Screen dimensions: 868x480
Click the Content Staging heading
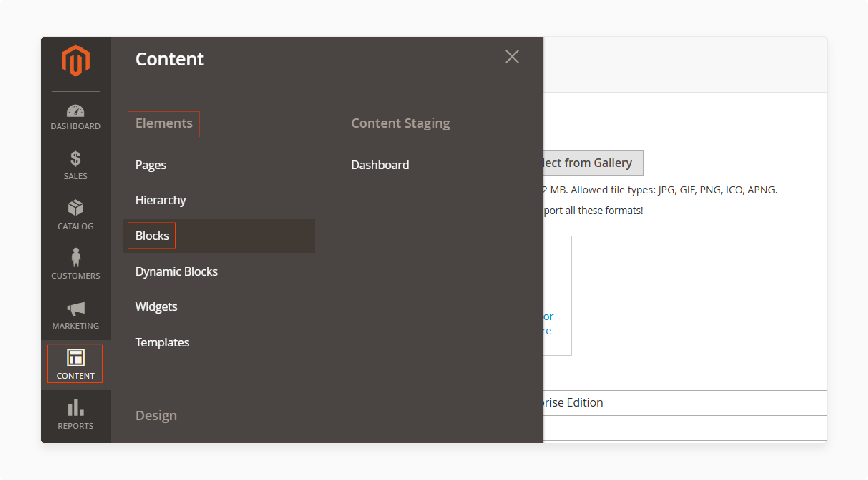click(x=400, y=123)
